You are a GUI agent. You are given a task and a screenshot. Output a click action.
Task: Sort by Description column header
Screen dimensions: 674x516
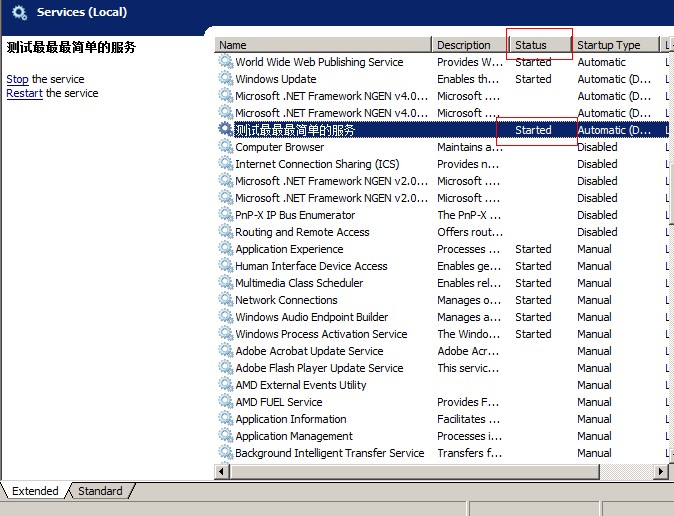coord(470,45)
